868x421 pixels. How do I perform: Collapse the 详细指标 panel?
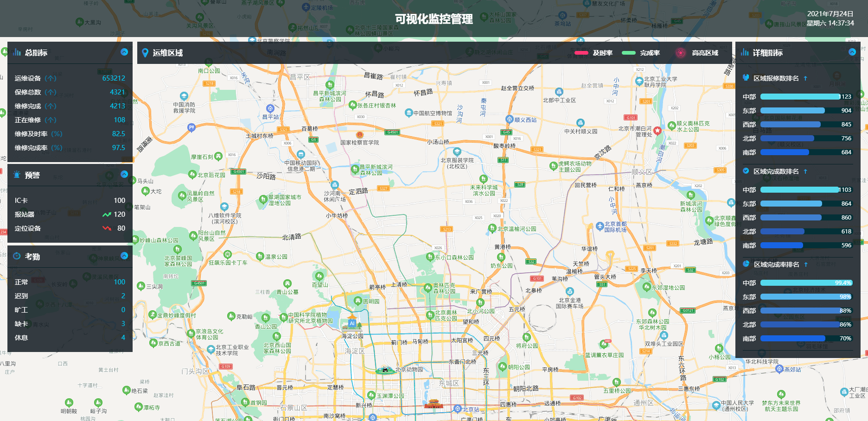(852, 52)
